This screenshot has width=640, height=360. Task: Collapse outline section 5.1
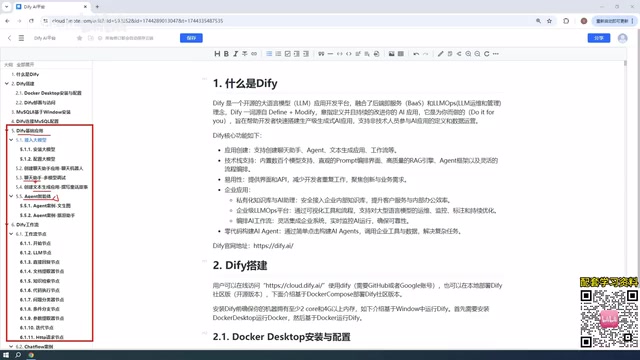tap(11, 140)
